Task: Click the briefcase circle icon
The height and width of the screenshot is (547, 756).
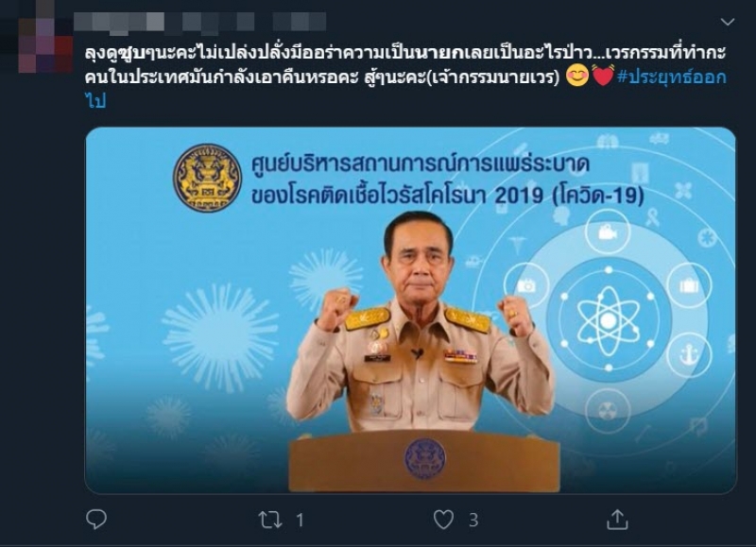Action: click(689, 285)
